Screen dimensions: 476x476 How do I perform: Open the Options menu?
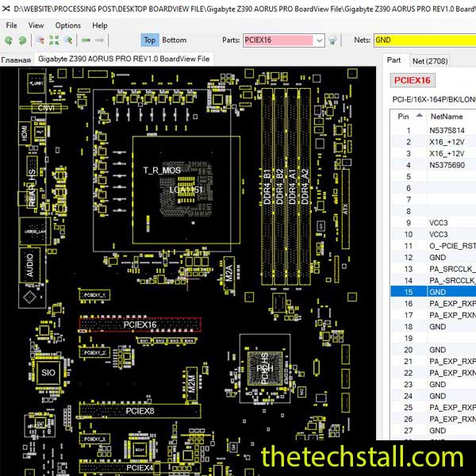pyautogui.click(x=67, y=25)
